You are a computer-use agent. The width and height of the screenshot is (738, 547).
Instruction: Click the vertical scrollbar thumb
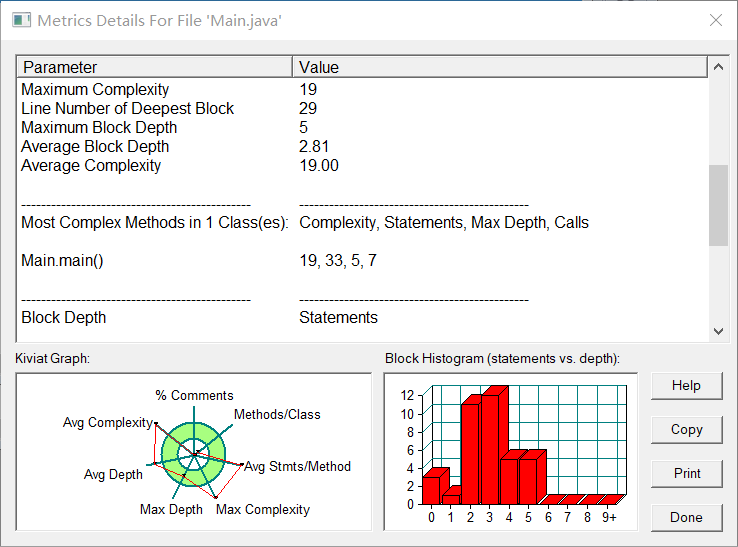718,205
